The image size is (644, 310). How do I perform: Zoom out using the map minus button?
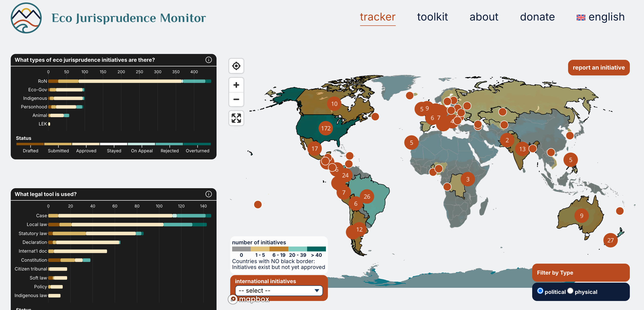tap(236, 99)
